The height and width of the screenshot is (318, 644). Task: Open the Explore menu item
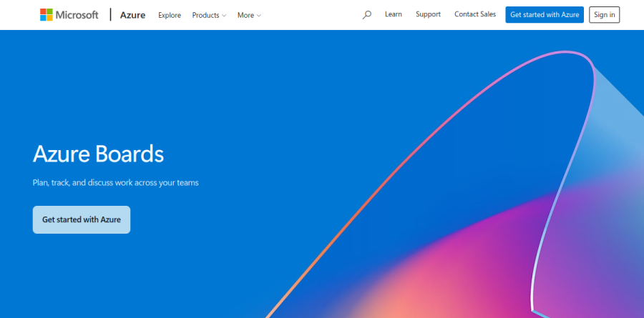170,15
